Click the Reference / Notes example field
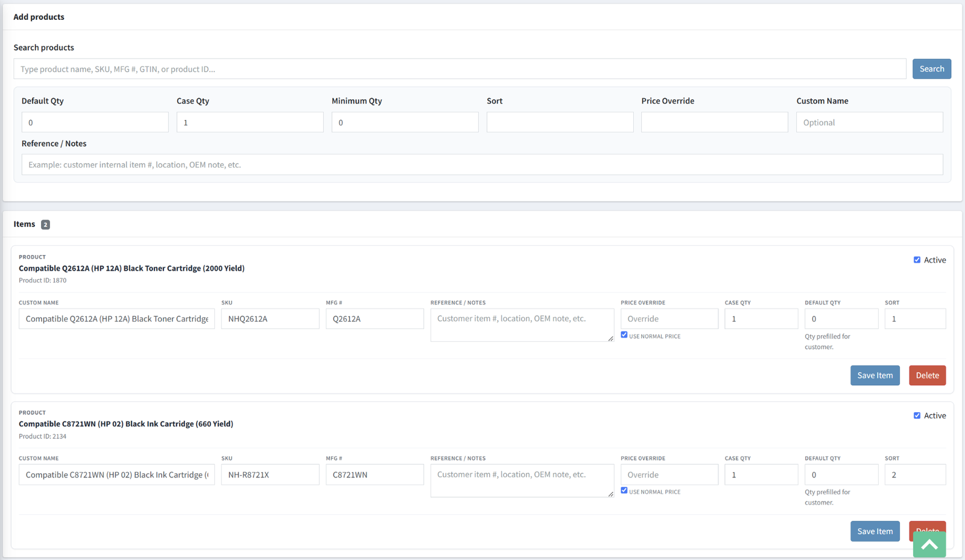The image size is (965, 560). click(482, 165)
